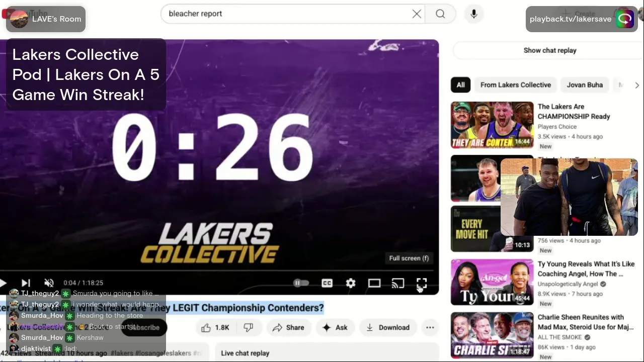Select the From Lakers Collective chip

pos(516,85)
